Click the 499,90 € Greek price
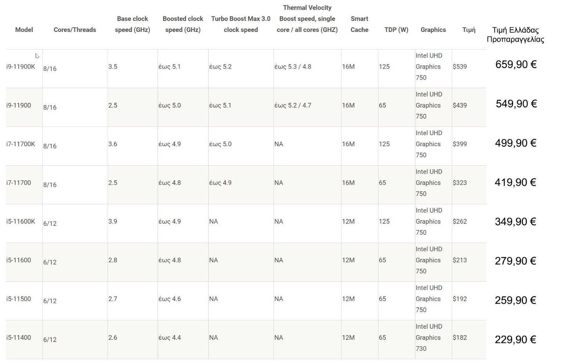Viewport: 588px width, 364px height. [x=516, y=143]
